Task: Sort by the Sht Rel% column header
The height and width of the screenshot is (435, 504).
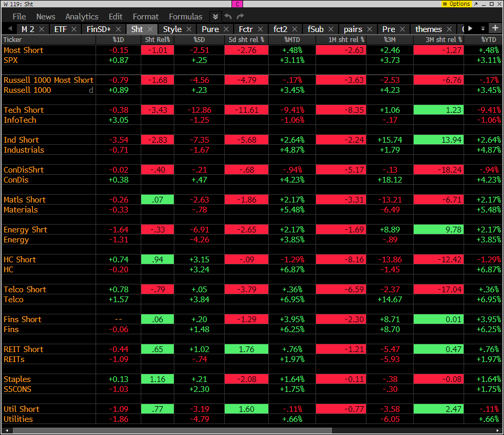Action: click(157, 39)
